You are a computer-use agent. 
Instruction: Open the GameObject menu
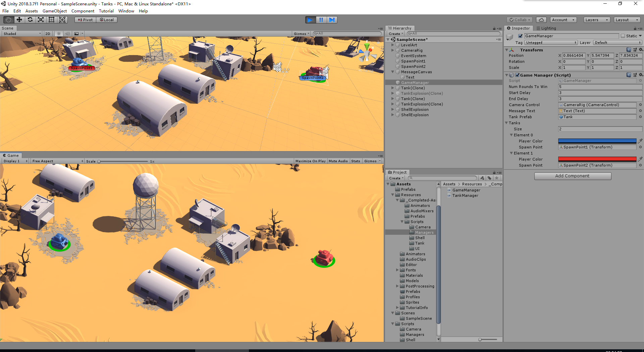pyautogui.click(x=54, y=11)
